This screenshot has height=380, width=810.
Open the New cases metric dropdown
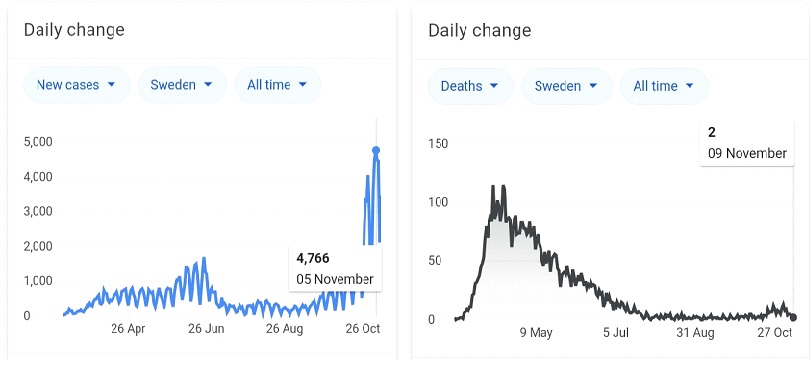(x=76, y=85)
